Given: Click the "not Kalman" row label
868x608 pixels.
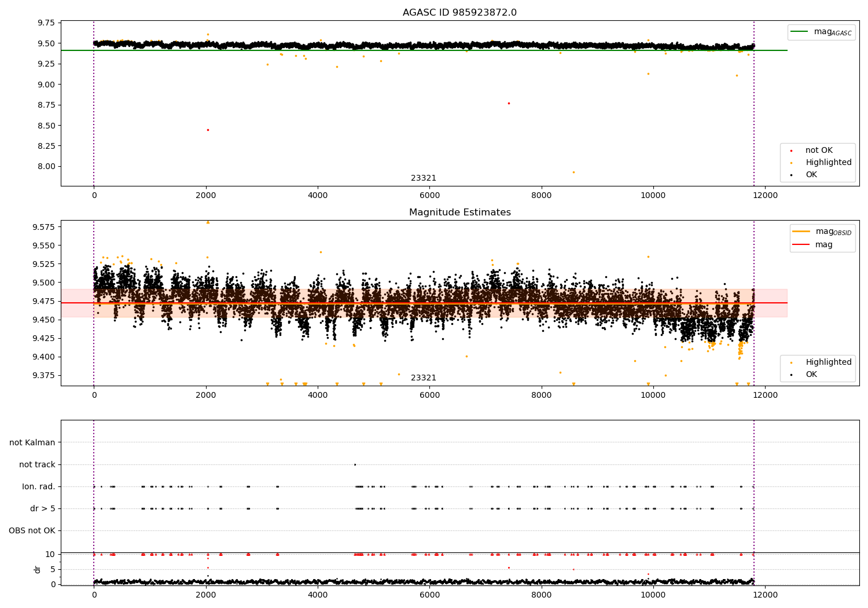Looking at the screenshot, I should 32,442.
